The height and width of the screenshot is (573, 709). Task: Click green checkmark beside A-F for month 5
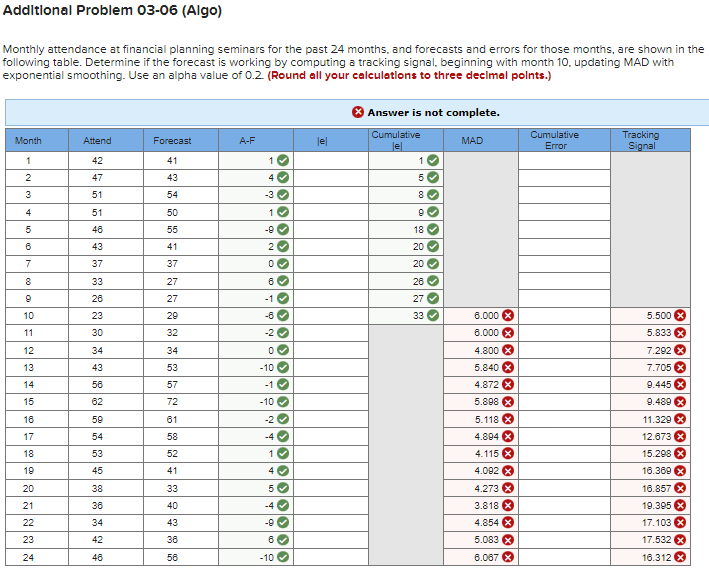(283, 230)
